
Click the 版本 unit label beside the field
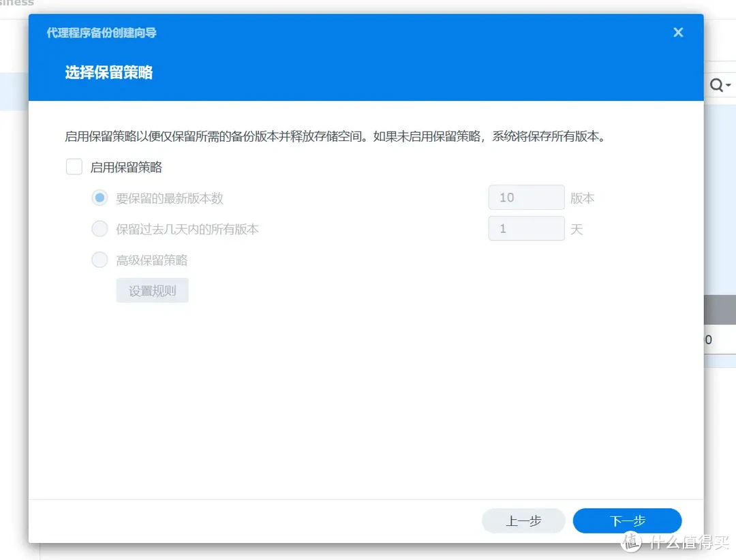click(x=583, y=198)
